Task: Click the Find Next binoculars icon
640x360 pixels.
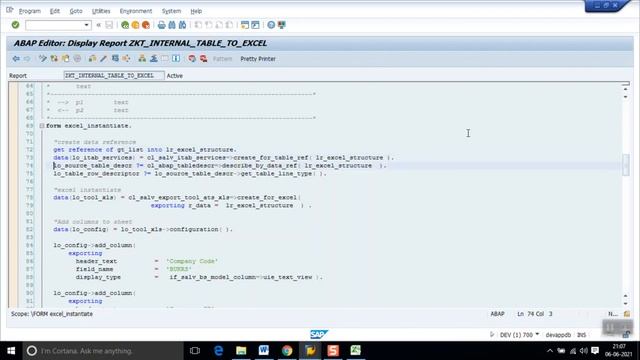Action: pyautogui.click(x=182, y=25)
